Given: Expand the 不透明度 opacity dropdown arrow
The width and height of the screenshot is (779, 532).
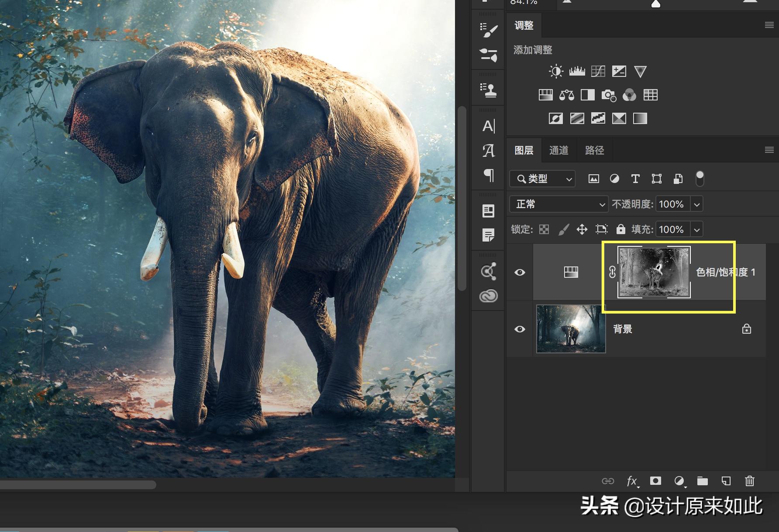Looking at the screenshot, I should coord(697,204).
